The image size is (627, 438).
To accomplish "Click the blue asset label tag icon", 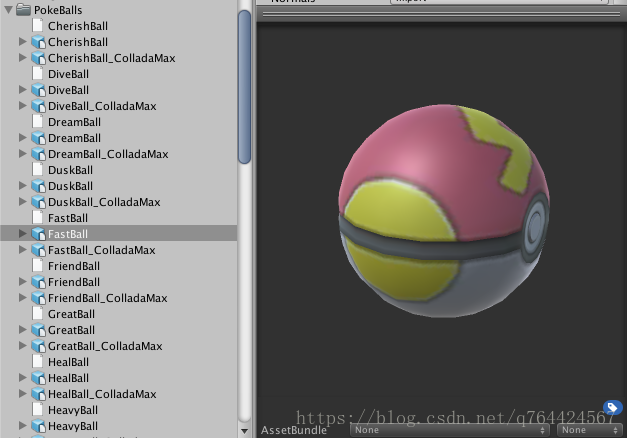I will (x=613, y=408).
